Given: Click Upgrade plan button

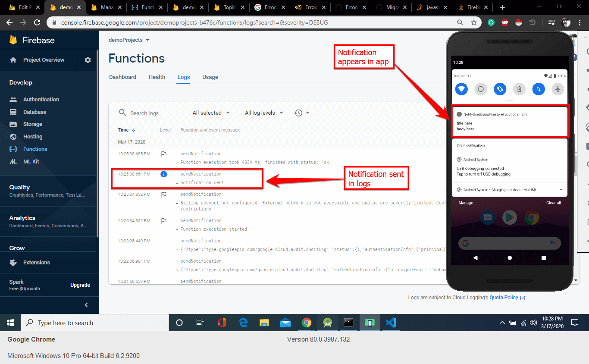Looking at the screenshot, I should click(80, 285).
